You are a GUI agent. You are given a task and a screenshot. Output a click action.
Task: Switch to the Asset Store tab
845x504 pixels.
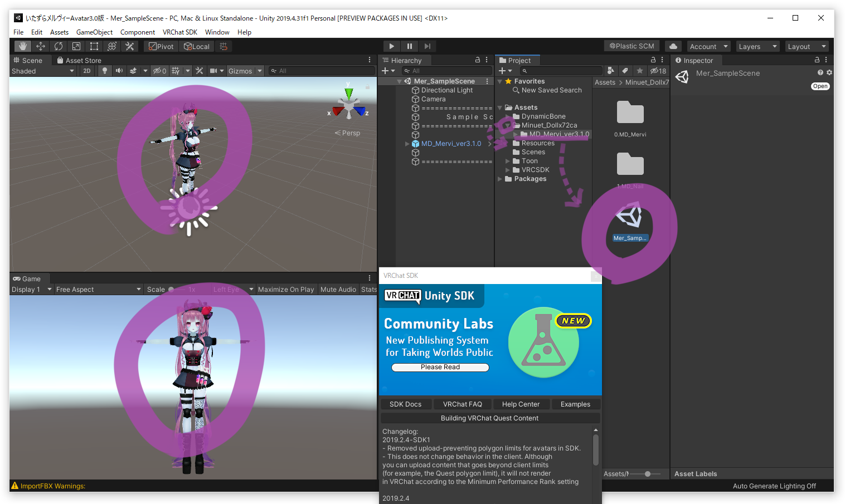tap(79, 60)
